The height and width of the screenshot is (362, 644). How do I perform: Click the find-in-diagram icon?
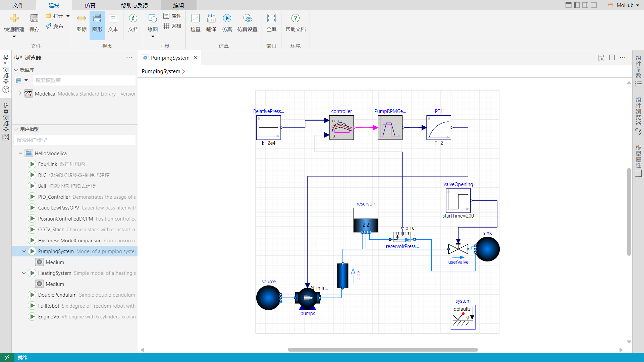[601, 58]
